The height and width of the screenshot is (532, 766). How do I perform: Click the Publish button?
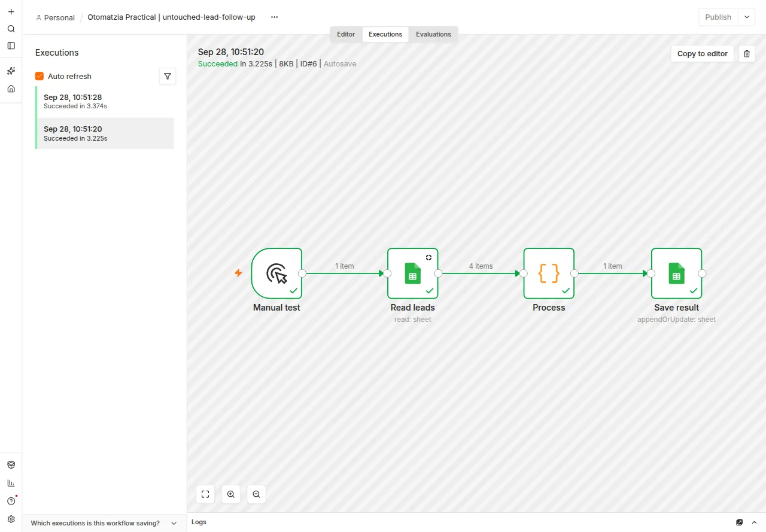tap(718, 17)
